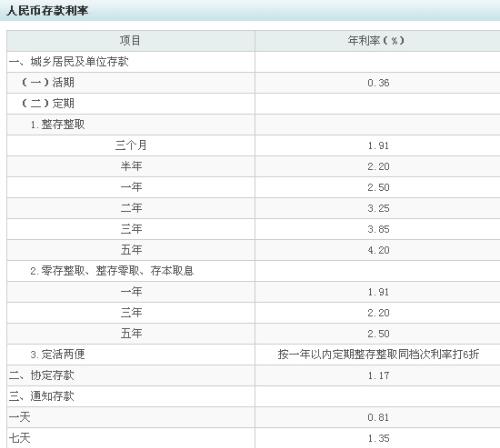This screenshot has height=448, width=500.
Task: Select the 年利率(%) column header
Action: (376, 41)
